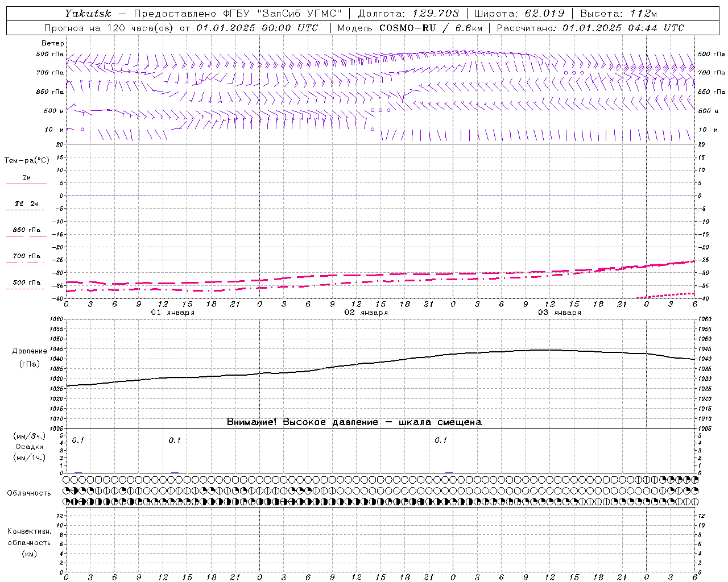
Task: Click 'Внимание! Высокое давление — шкала смещена' warning
Action: point(354,422)
